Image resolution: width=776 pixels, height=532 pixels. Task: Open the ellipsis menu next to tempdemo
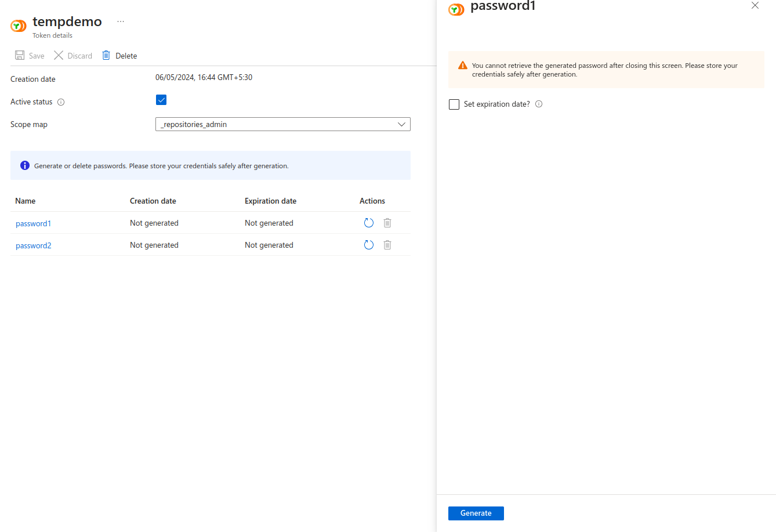point(121,21)
